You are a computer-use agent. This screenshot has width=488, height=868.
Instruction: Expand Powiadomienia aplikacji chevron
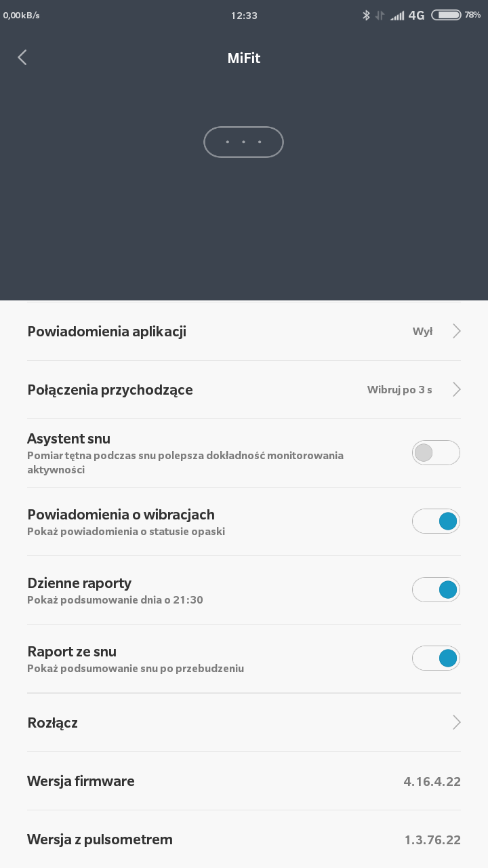[456, 331]
